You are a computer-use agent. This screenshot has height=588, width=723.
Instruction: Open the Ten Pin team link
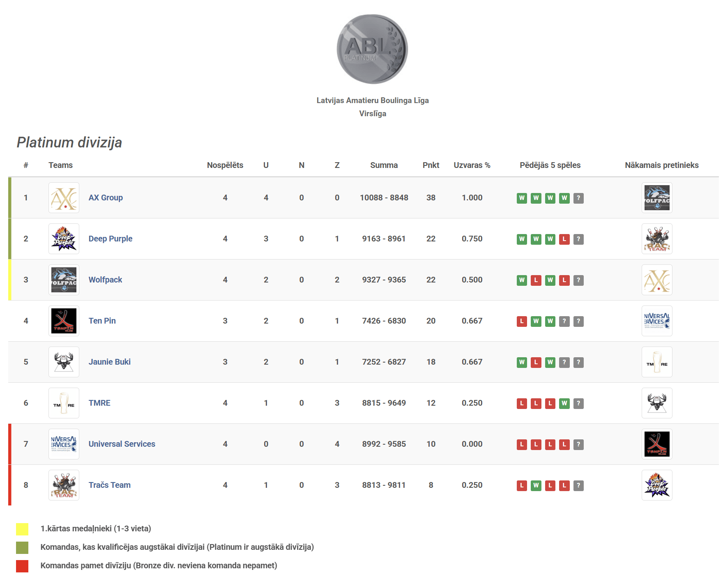pos(102,321)
